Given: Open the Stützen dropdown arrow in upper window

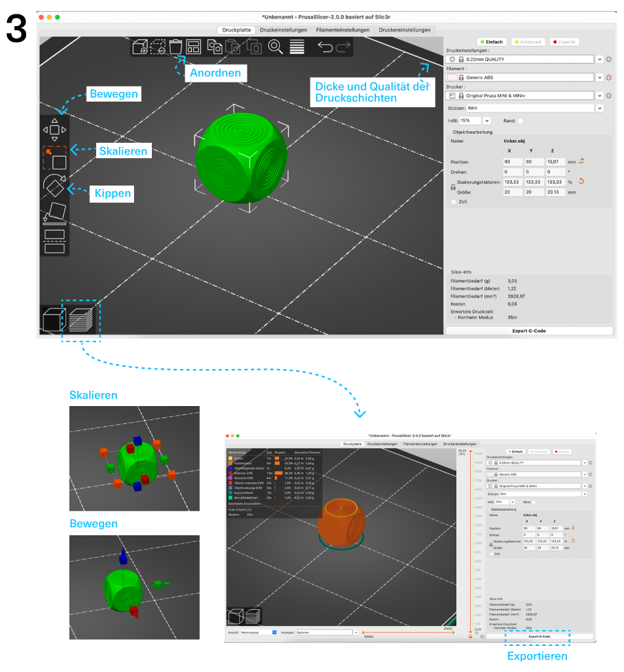Looking at the screenshot, I should click(x=599, y=108).
